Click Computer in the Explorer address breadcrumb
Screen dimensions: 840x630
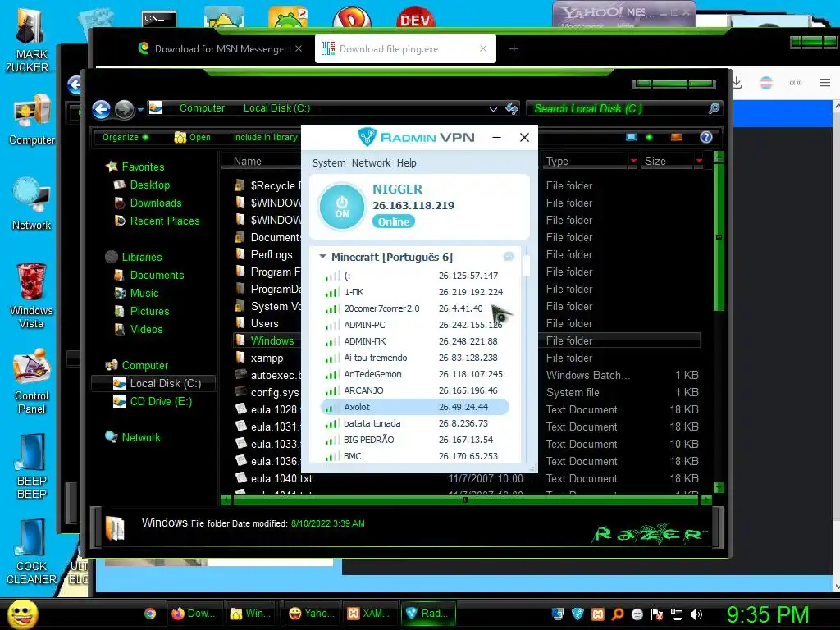point(202,108)
